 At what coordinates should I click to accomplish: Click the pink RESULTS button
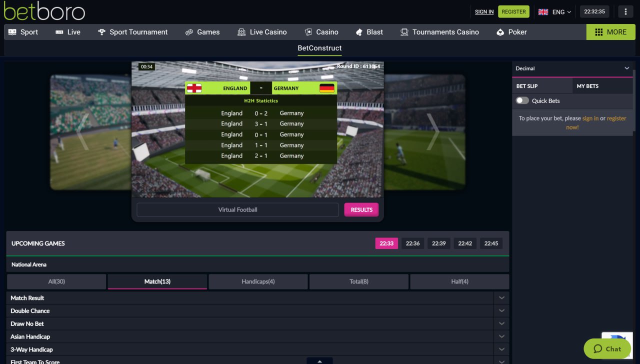[x=361, y=209]
